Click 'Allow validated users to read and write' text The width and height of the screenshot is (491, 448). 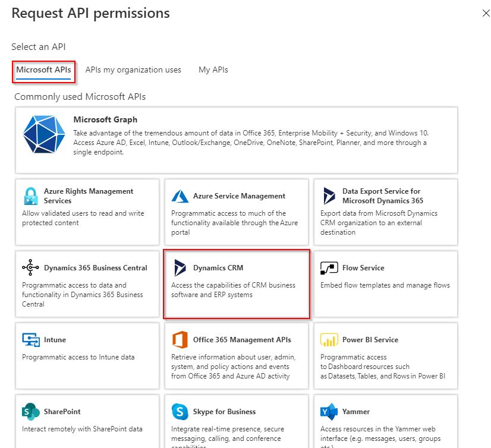pyautogui.click(x=83, y=213)
